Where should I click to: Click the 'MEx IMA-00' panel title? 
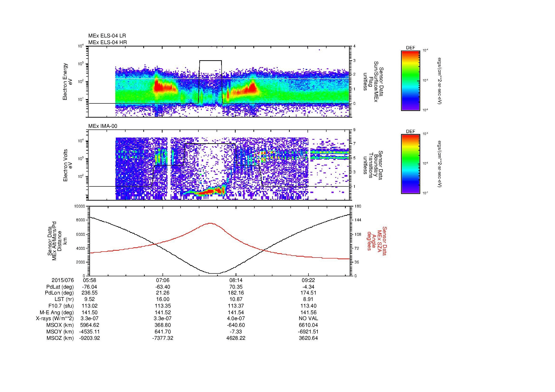[x=103, y=126]
